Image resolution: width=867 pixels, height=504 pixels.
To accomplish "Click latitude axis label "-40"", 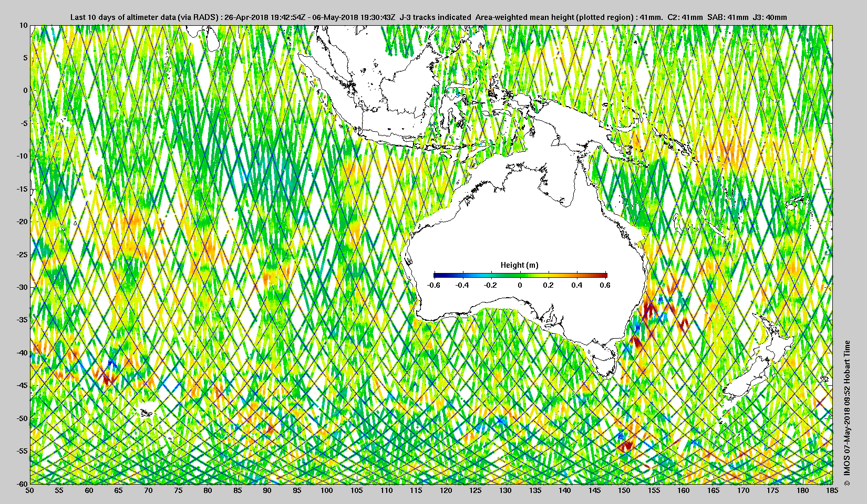I will click(22, 353).
